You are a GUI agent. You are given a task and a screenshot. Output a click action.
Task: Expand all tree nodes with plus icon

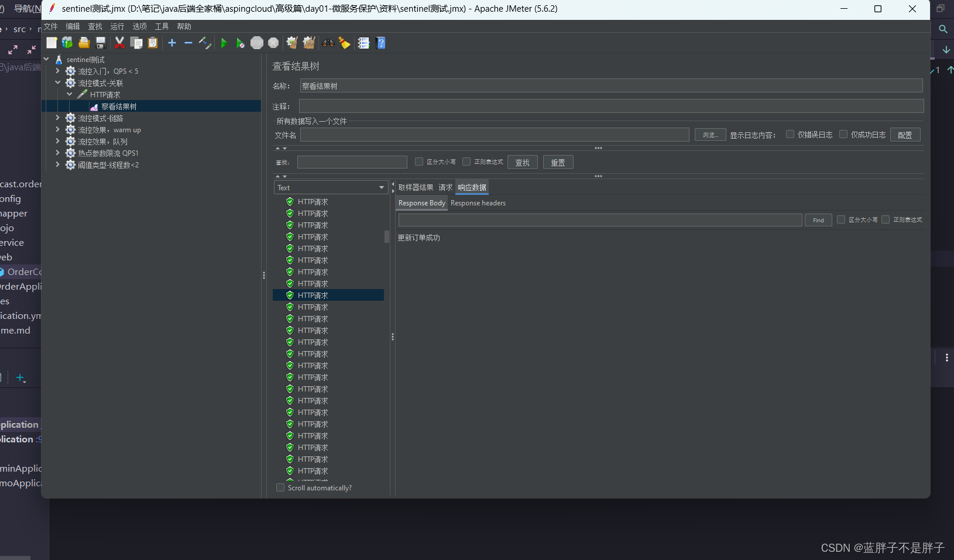(172, 43)
